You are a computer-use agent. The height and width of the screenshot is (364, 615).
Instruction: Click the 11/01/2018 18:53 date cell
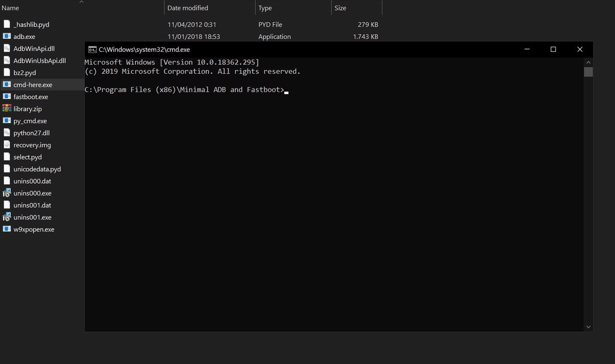click(194, 37)
